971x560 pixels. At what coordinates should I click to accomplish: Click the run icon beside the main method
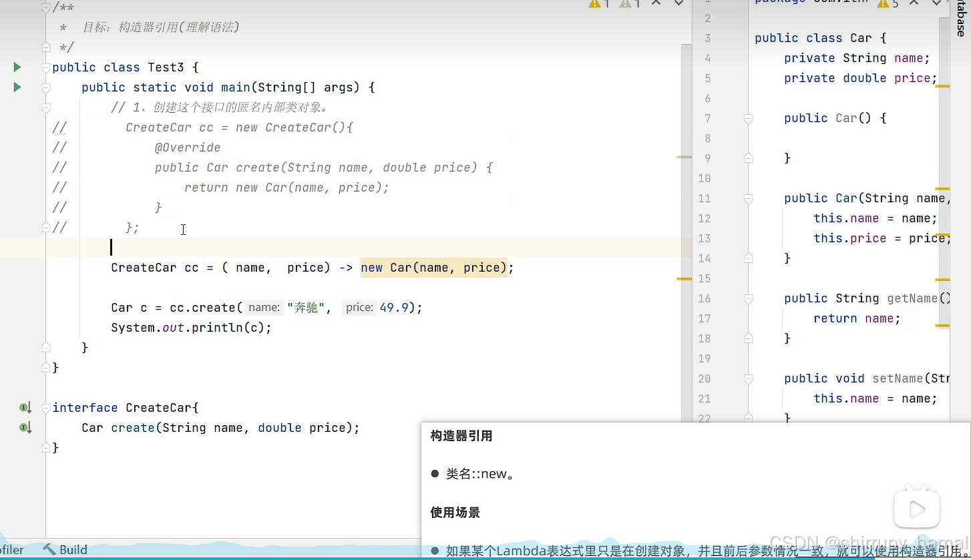(x=17, y=87)
